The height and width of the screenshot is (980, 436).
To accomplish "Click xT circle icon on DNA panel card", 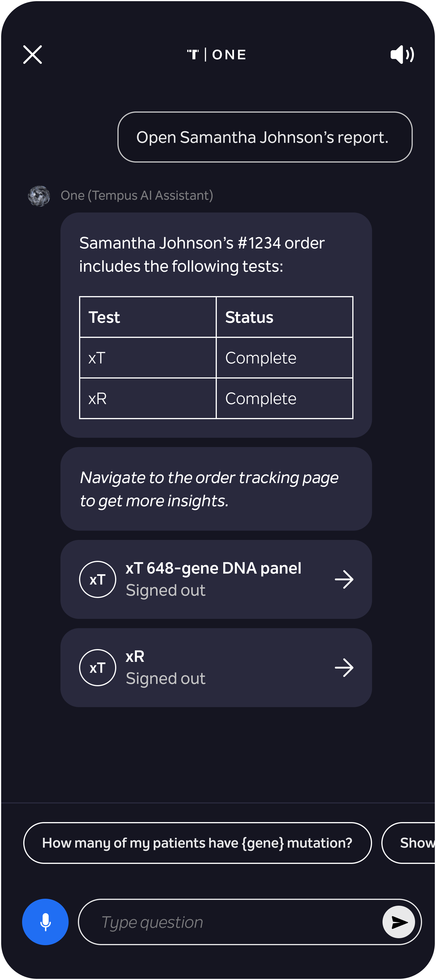I will [97, 579].
